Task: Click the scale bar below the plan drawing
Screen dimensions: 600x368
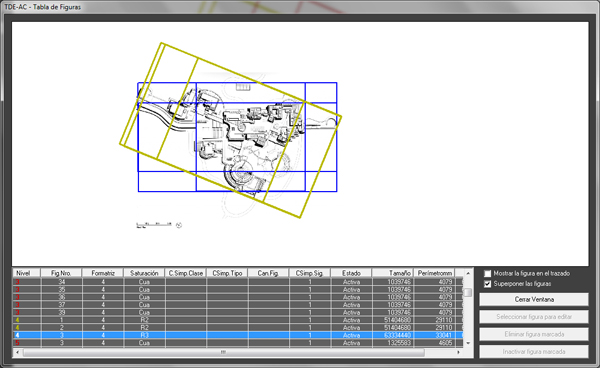Action: 154,225
